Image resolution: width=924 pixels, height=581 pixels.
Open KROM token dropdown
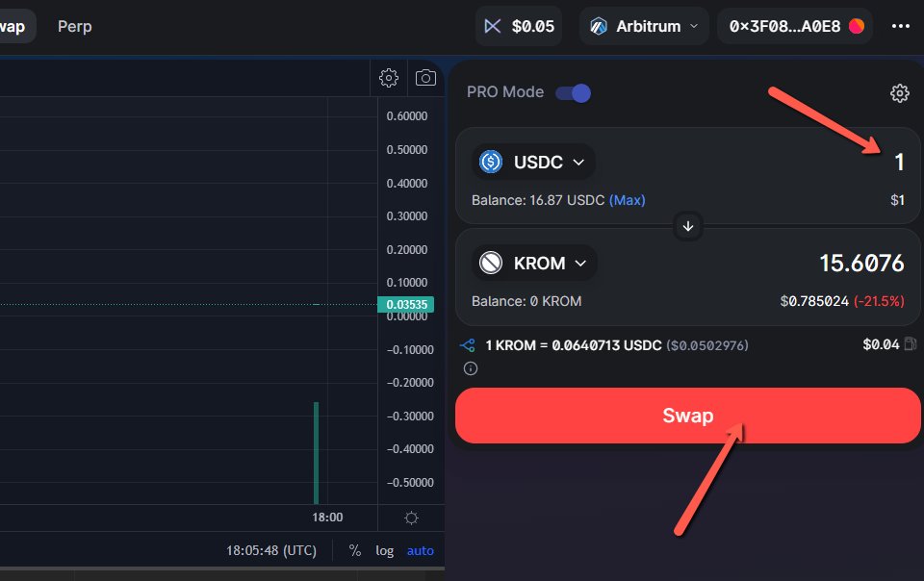tap(534, 264)
